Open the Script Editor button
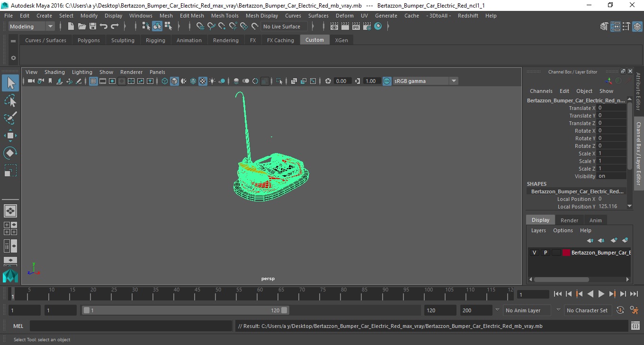 click(x=635, y=326)
